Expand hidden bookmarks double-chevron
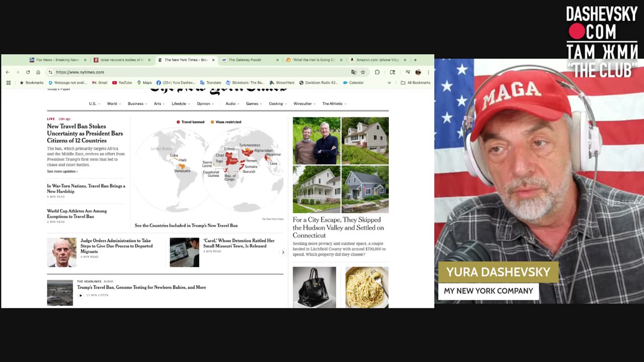This screenshot has height=362, width=644. coord(389,82)
